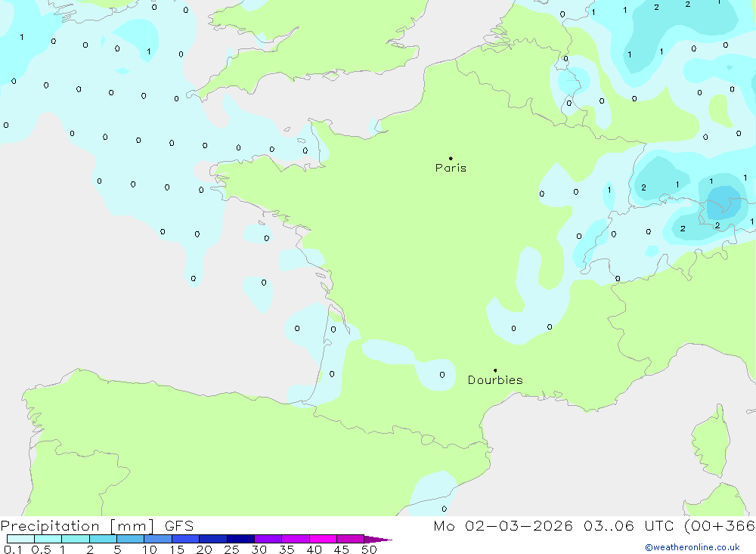Viewport: 756px width, 554px height.
Task: Click the 45 mm magenta legend swatch
Action: tap(350, 539)
